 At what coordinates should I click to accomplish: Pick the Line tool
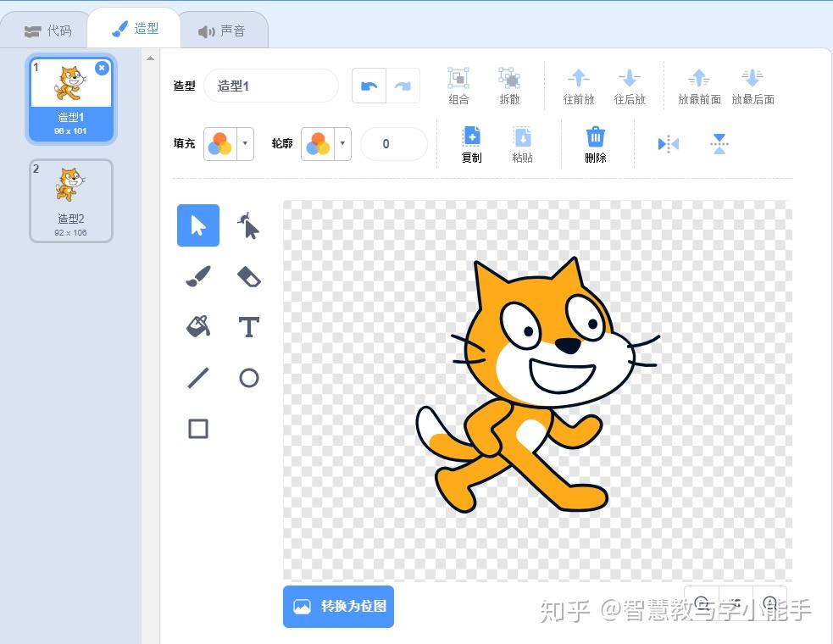coord(198,378)
